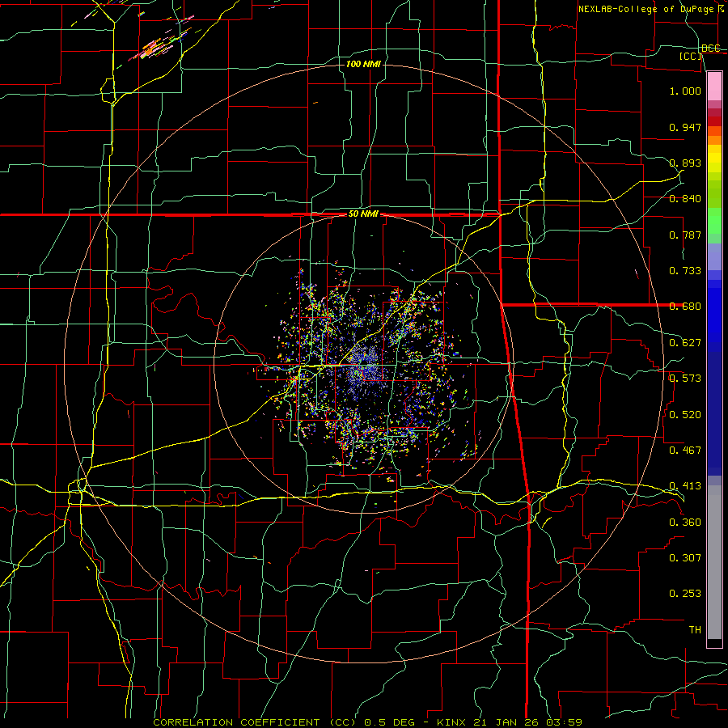The width and height of the screenshot is (728, 728).
Task: Click the 0.947 color scale value
Action: [685, 127]
